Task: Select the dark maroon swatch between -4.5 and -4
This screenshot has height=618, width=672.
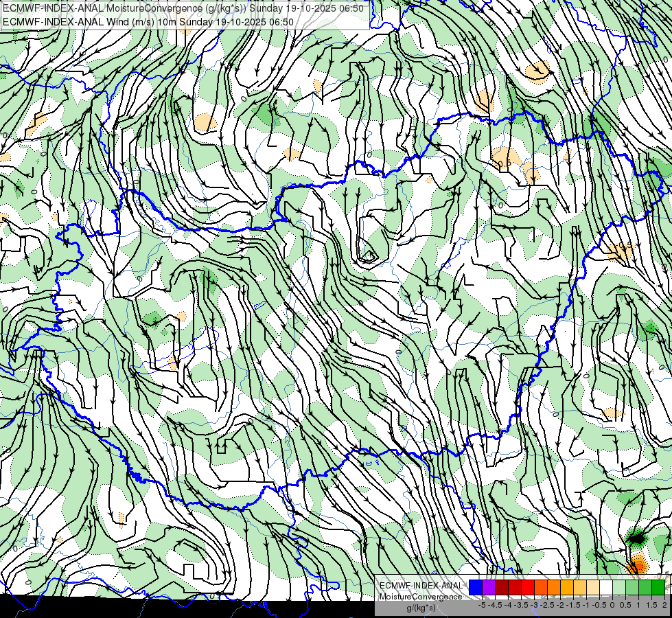Action: point(502,588)
